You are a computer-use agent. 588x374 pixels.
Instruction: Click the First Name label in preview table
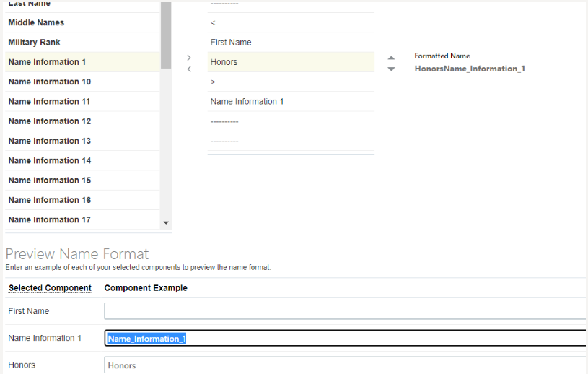pyautogui.click(x=29, y=311)
